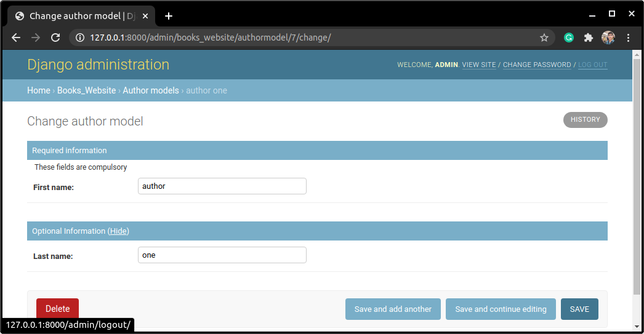Click the LOG OUT link
Viewport: 644px width, 334px height.
[593, 65]
